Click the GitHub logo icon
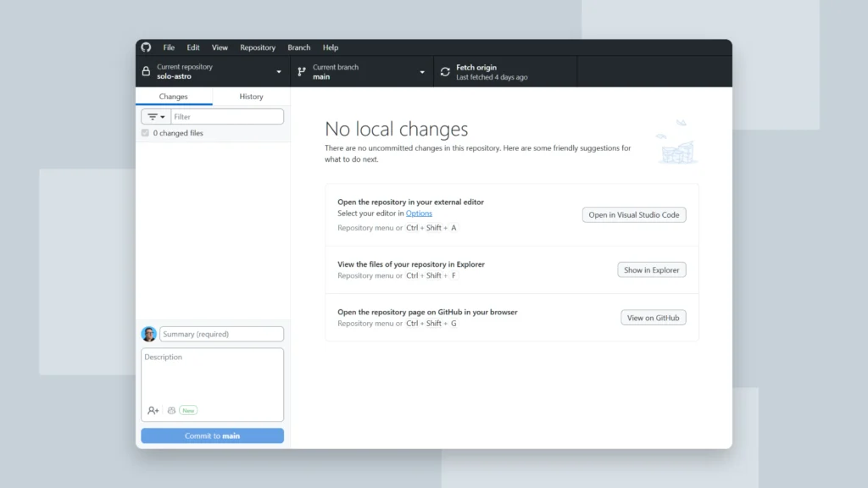Viewport: 868px width, 488px height. 147,47
